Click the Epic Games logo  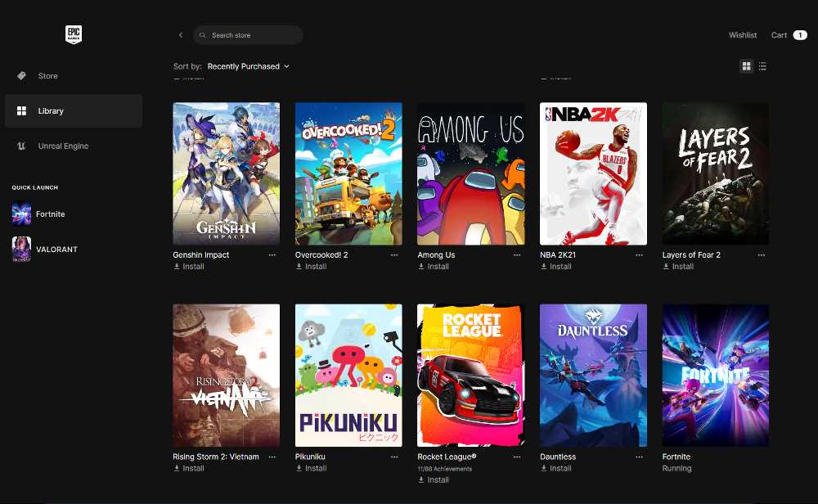74,34
